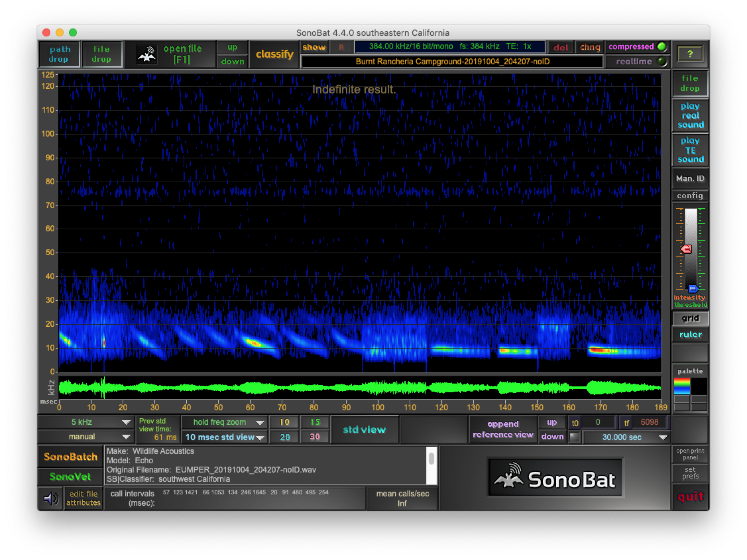Open the SonoVet tab
747x560 pixels.
tap(70, 477)
